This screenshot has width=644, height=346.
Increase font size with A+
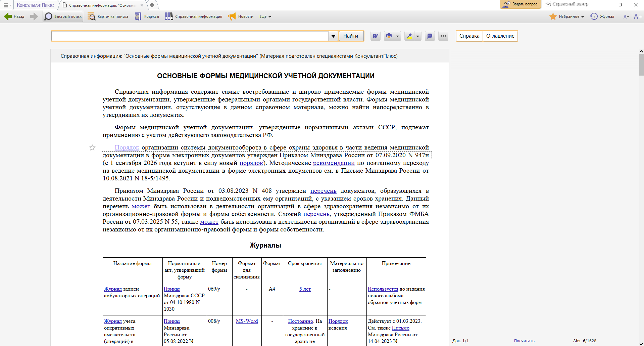pyautogui.click(x=638, y=16)
